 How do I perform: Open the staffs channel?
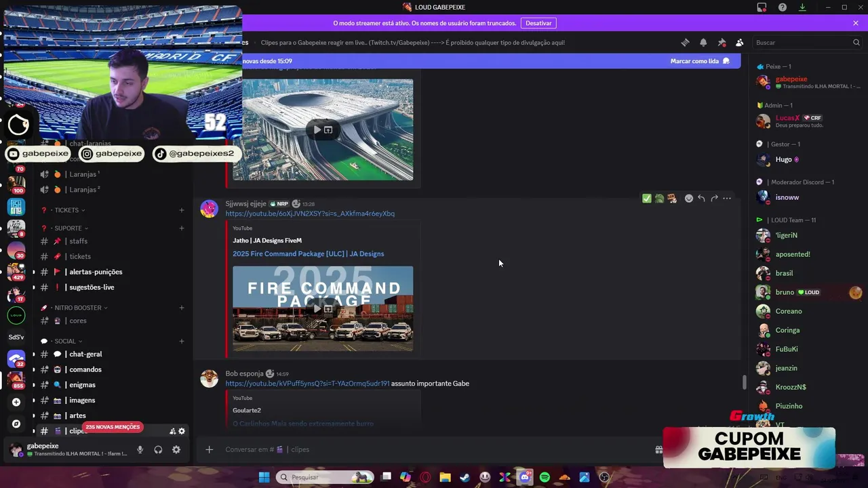pyautogui.click(x=113, y=241)
